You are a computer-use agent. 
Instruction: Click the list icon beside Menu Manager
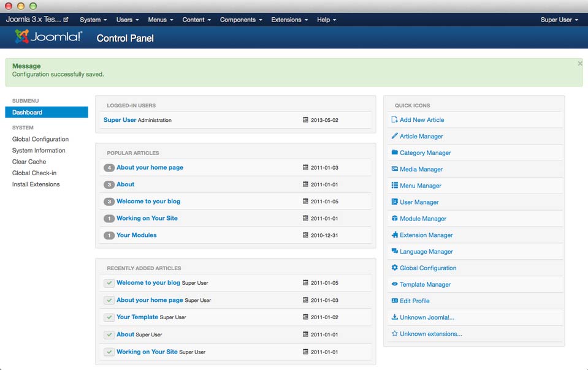(395, 186)
